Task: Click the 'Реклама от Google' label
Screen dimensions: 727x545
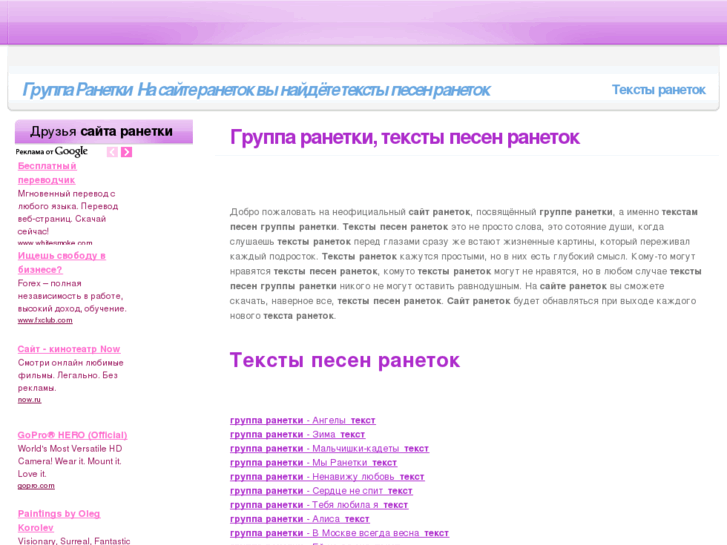Action: point(51,152)
